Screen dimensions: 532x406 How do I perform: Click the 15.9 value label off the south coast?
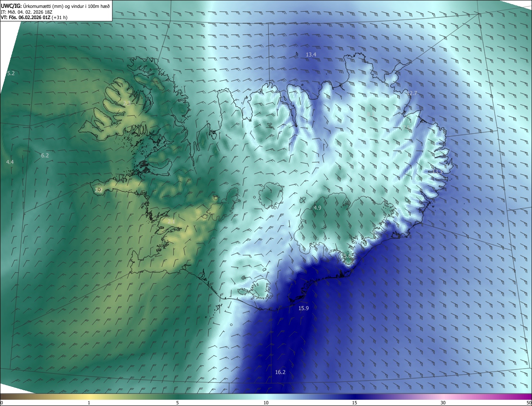click(x=303, y=308)
